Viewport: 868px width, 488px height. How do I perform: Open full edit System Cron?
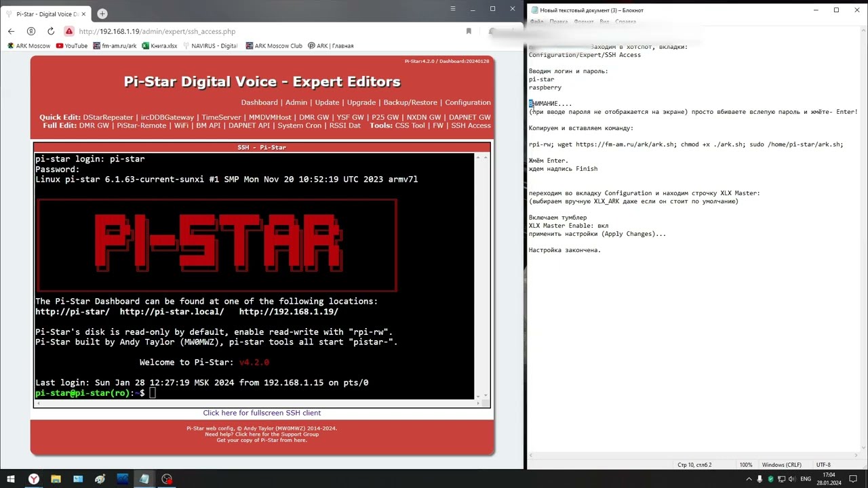tap(300, 125)
